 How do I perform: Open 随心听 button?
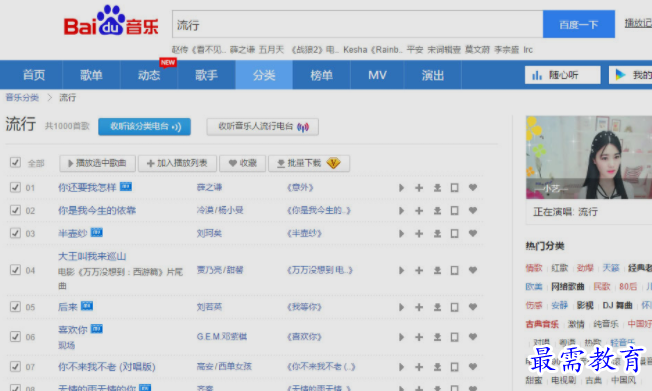pos(563,75)
